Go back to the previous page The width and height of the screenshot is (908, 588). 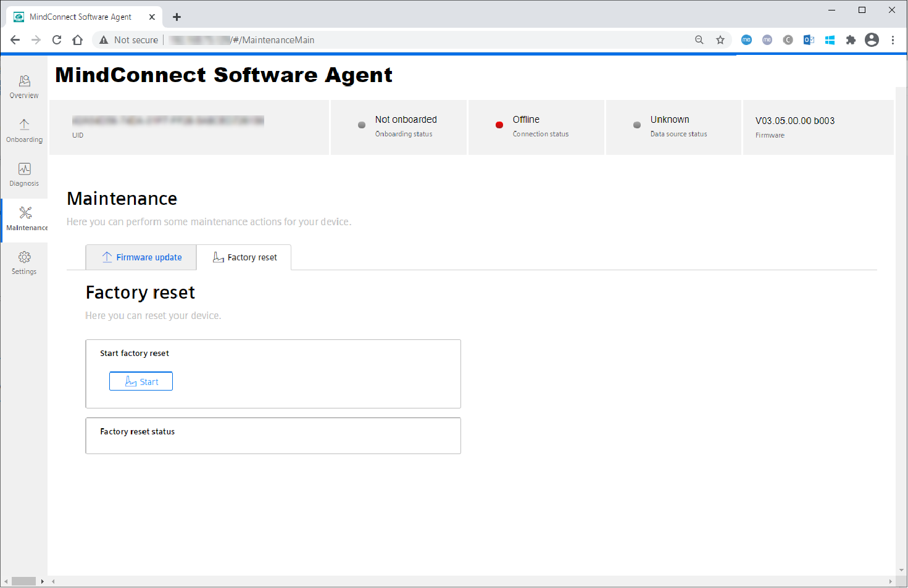[15, 40]
